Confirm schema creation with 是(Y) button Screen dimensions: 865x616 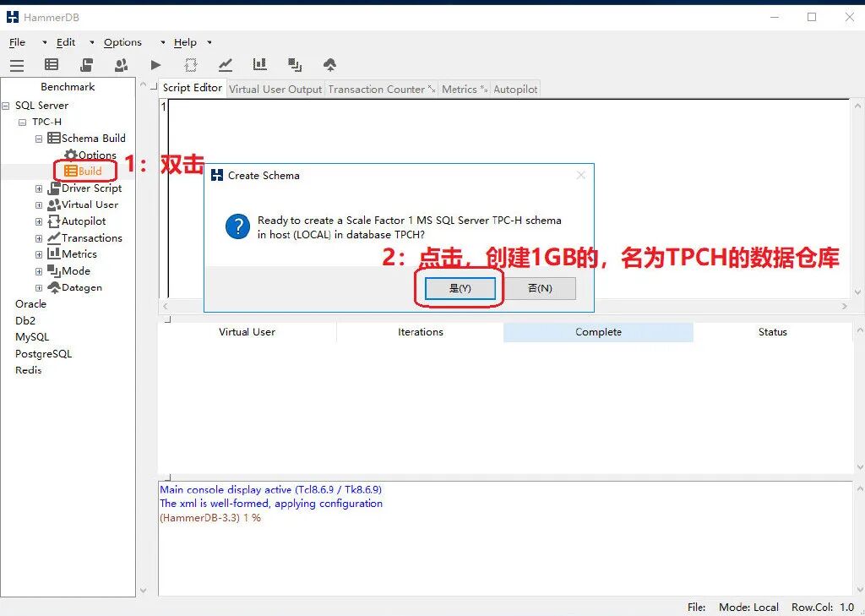[460, 288]
